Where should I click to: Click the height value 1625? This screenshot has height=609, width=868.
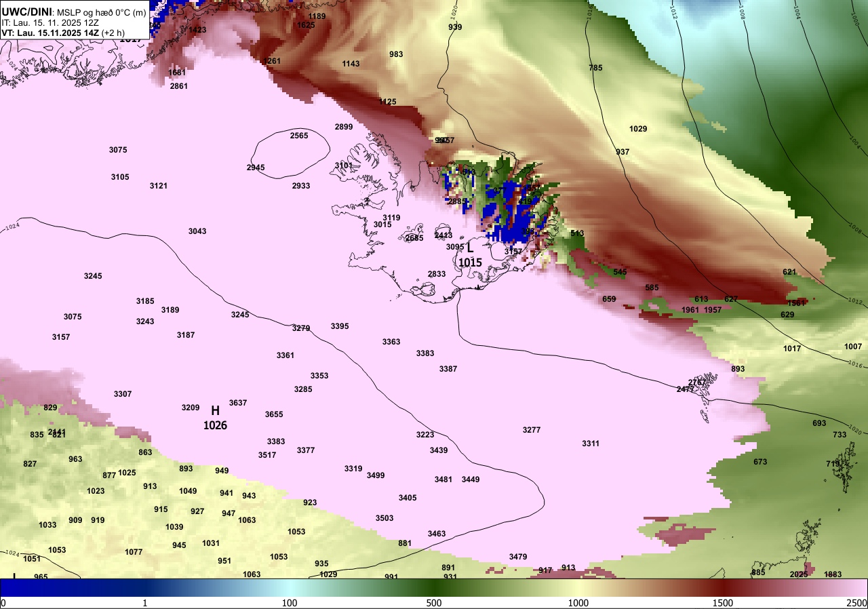point(306,25)
